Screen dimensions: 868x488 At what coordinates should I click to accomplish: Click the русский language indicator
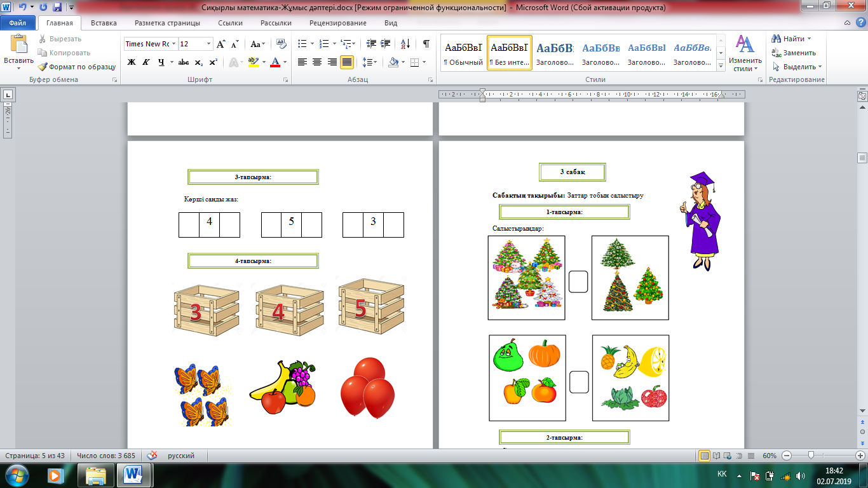pos(181,456)
